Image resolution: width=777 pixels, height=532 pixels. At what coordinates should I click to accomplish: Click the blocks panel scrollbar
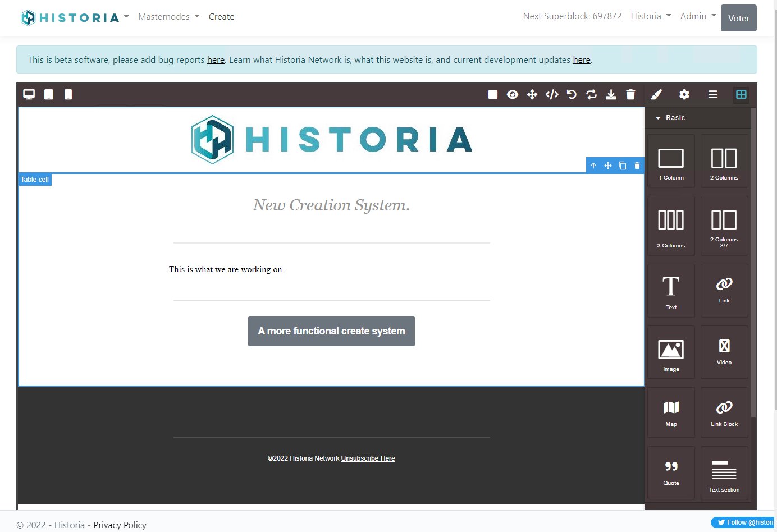click(753, 264)
